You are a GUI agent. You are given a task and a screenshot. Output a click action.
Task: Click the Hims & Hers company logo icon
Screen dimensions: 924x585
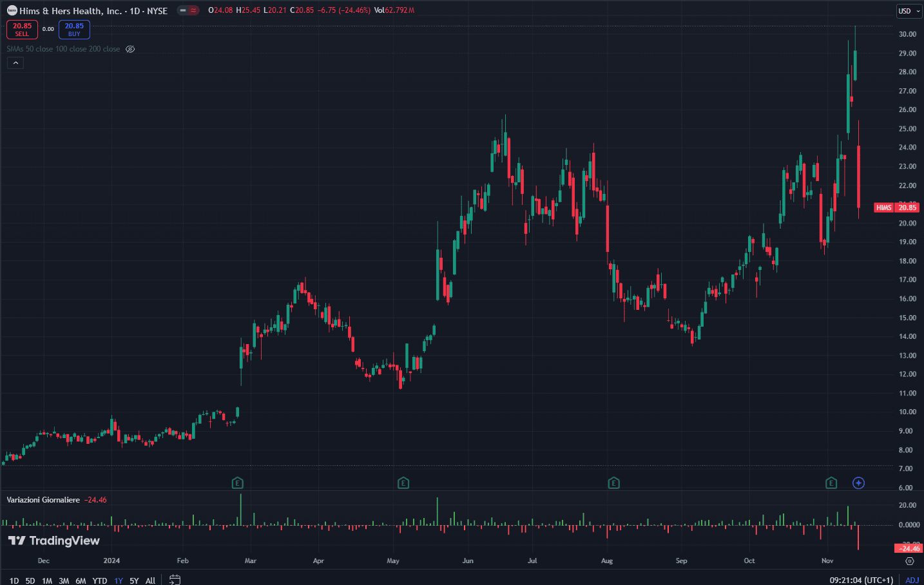[x=12, y=10]
